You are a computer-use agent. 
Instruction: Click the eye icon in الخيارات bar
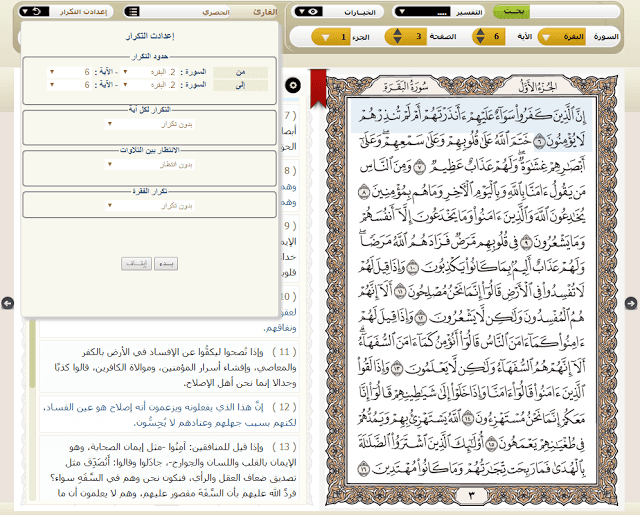[313, 11]
